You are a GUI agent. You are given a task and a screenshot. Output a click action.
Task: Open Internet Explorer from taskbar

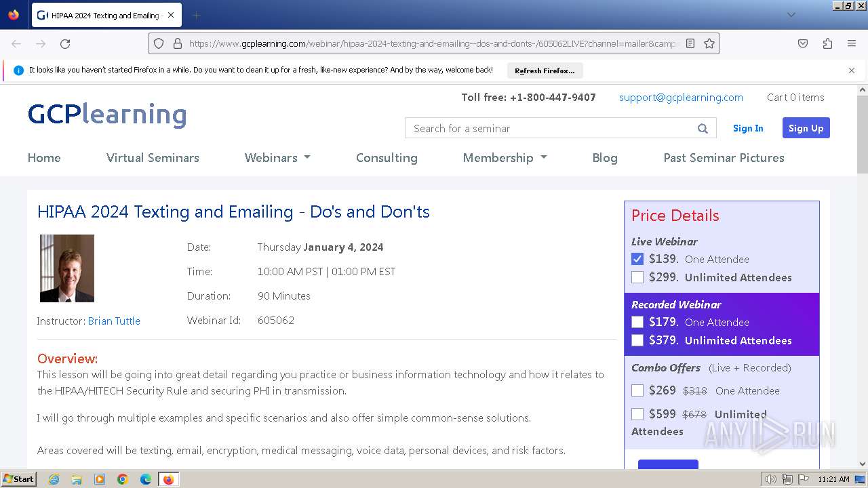point(54,479)
